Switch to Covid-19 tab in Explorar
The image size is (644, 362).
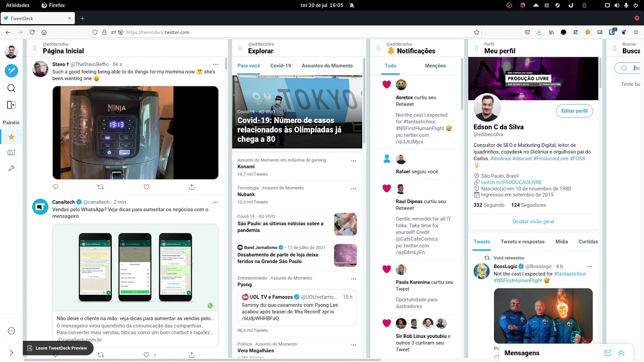tap(281, 66)
